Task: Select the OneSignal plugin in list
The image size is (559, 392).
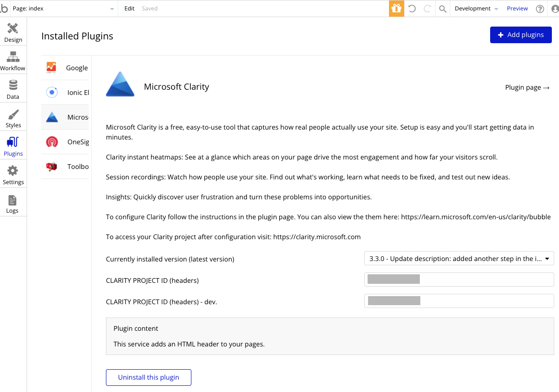Action: (65, 142)
